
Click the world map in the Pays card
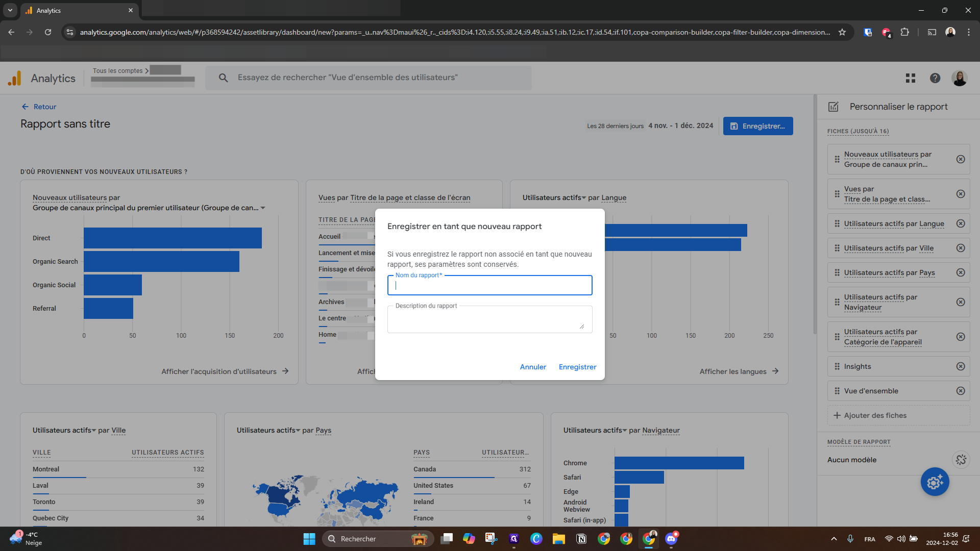326,500
